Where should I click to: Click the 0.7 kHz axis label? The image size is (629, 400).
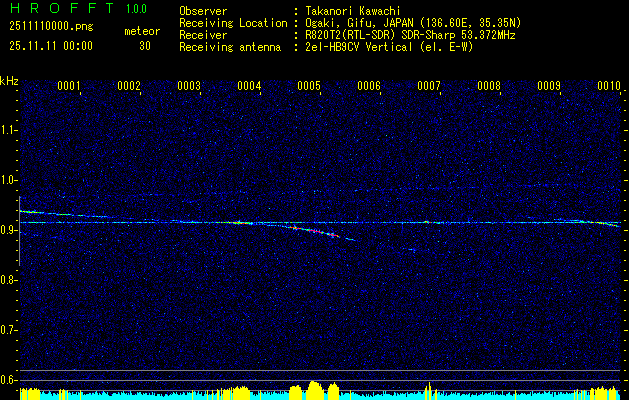click(x=8, y=330)
